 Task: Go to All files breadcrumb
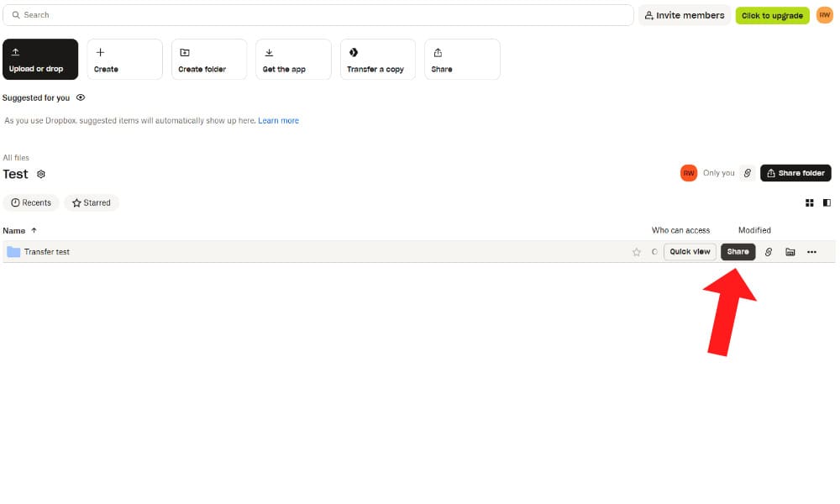click(16, 158)
